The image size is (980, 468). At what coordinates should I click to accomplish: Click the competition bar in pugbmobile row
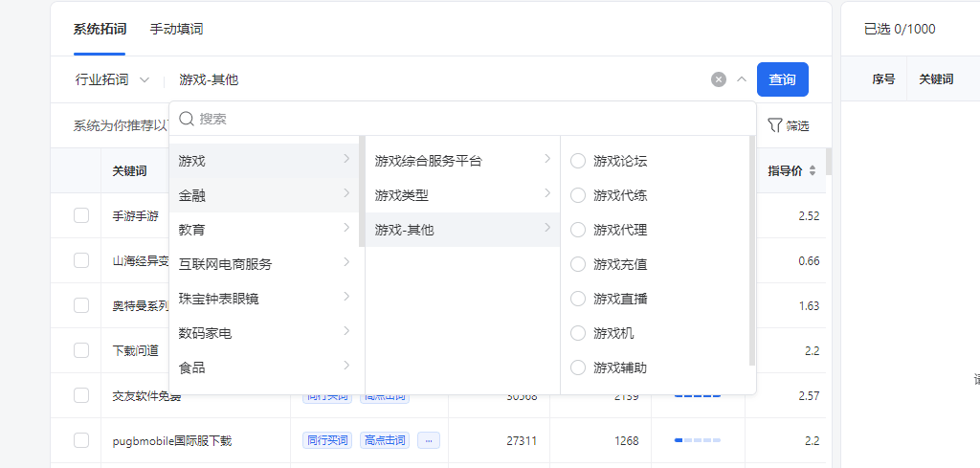point(698,440)
